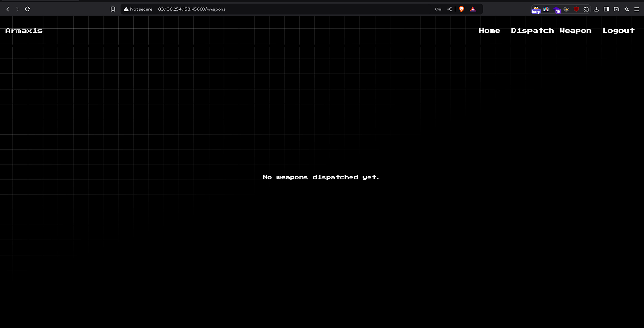Bookmark this page with the bookmark icon
The width and height of the screenshot is (644, 329).
(113, 9)
